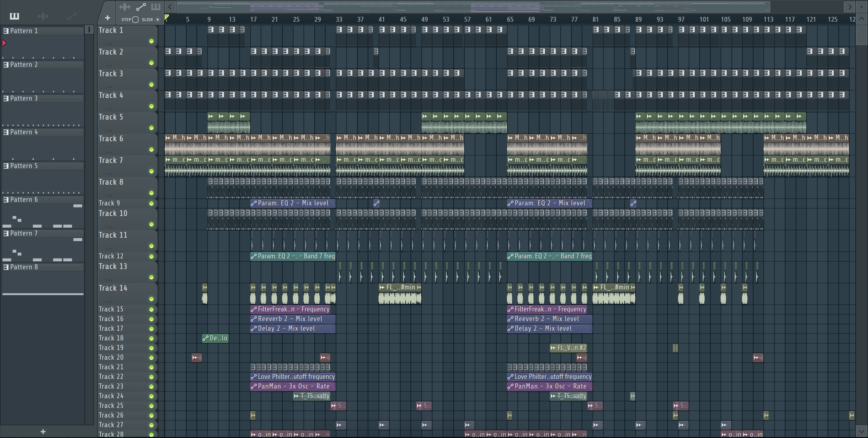
Task: Mute Track 6 using its green LED
Action: coord(151,149)
